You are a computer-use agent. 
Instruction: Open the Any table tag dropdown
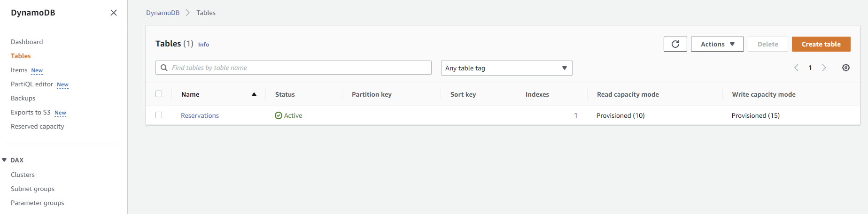pos(506,68)
